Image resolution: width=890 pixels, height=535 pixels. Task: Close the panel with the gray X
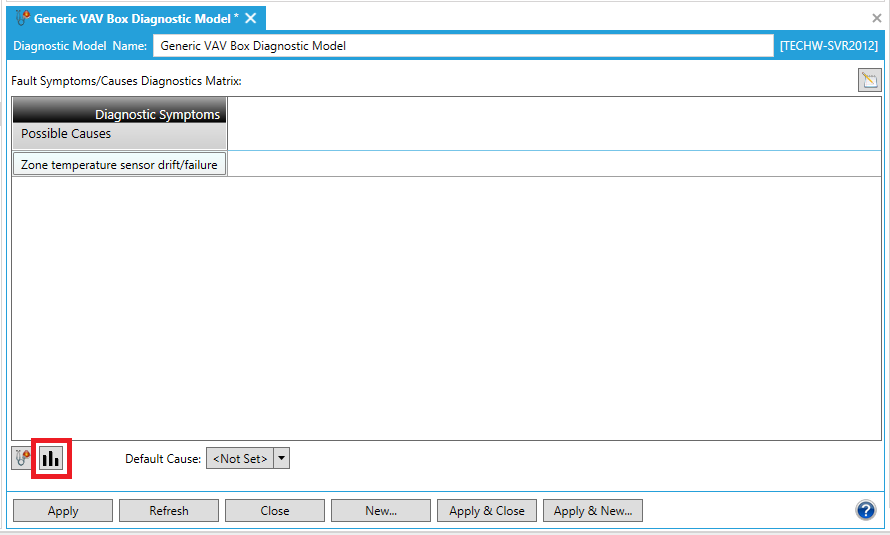pyautogui.click(x=877, y=18)
